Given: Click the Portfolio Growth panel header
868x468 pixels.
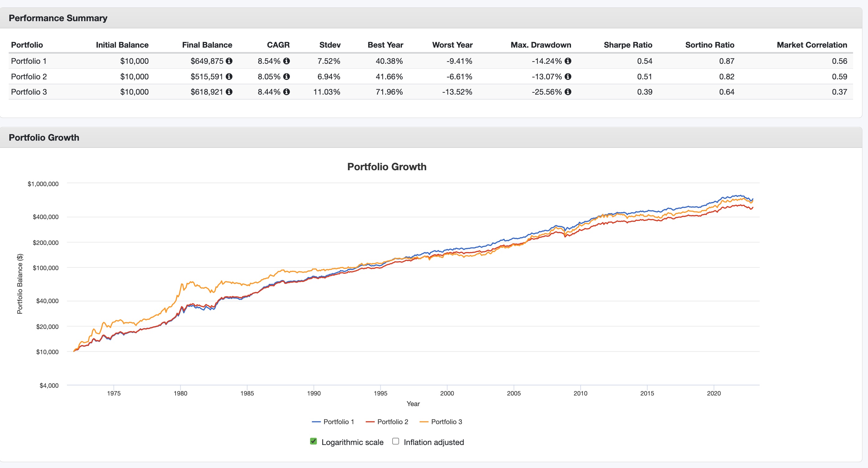Looking at the screenshot, I should 44,137.
